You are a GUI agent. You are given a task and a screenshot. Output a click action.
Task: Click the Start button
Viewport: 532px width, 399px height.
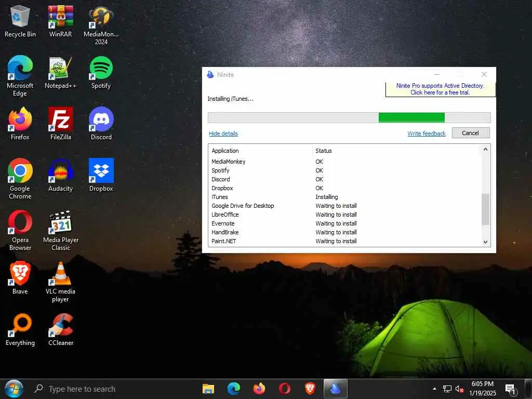point(14,389)
